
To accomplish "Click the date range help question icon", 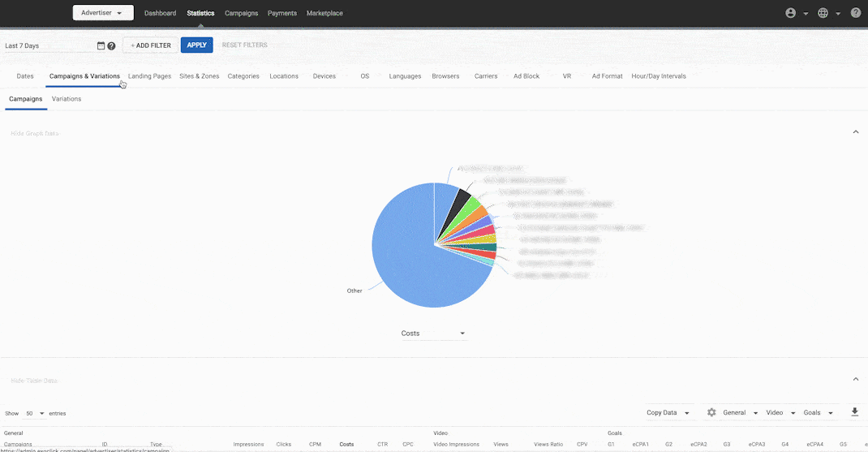I will click(x=111, y=46).
